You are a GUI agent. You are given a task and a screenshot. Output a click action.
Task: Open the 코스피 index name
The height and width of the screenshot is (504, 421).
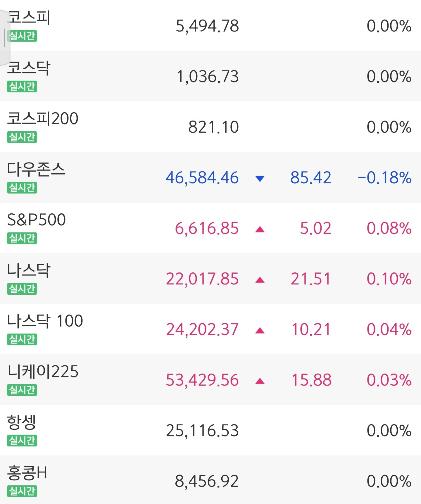[x=29, y=18]
